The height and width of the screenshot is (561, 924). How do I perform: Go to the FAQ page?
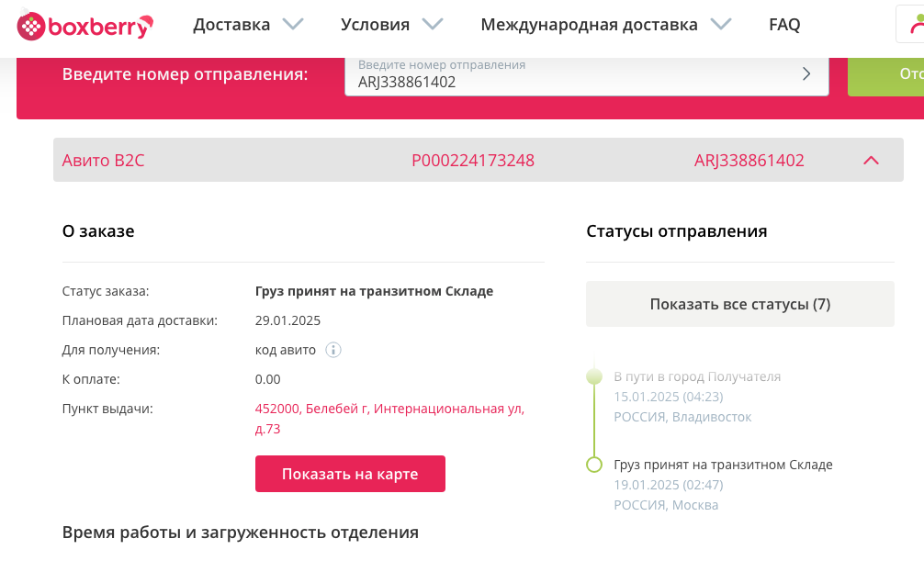784,25
